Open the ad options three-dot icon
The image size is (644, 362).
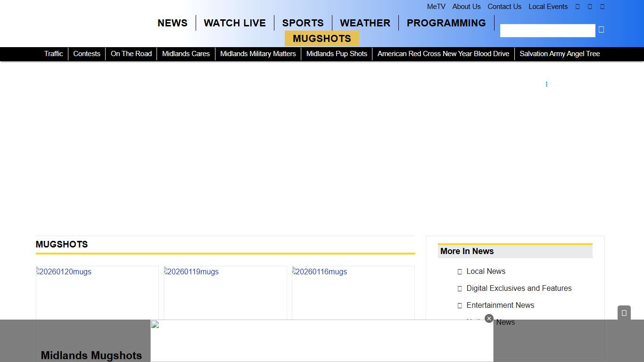tap(546, 84)
